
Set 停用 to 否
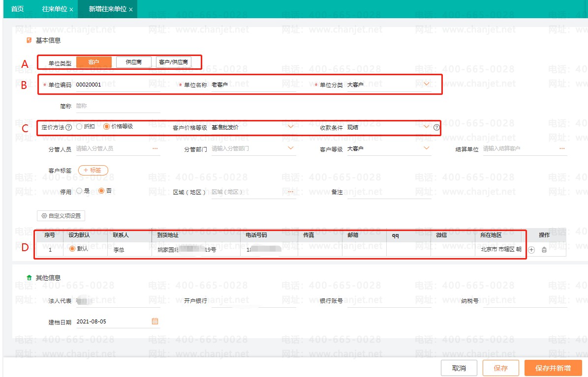coord(101,191)
